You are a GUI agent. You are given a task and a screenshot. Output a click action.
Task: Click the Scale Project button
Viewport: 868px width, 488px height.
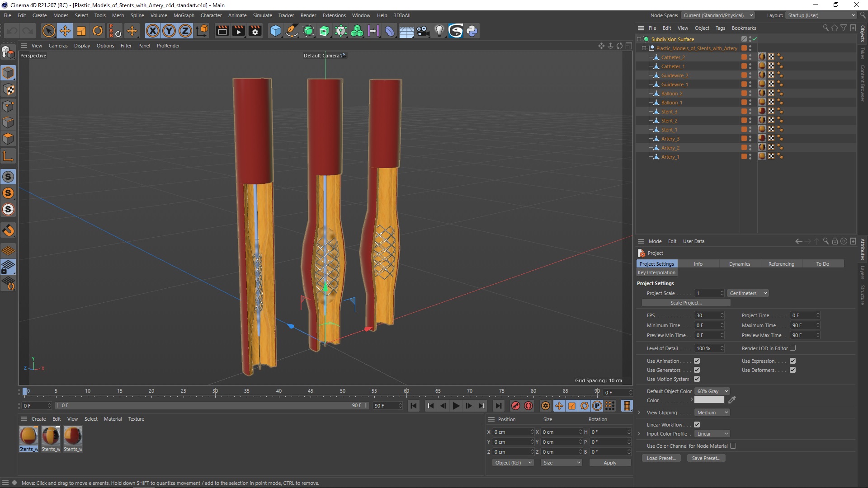(685, 303)
